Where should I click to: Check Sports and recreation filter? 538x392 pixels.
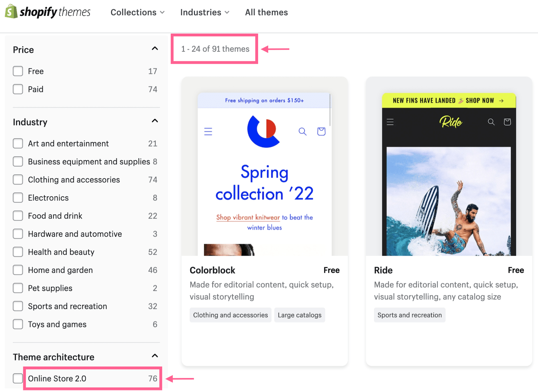coord(18,306)
